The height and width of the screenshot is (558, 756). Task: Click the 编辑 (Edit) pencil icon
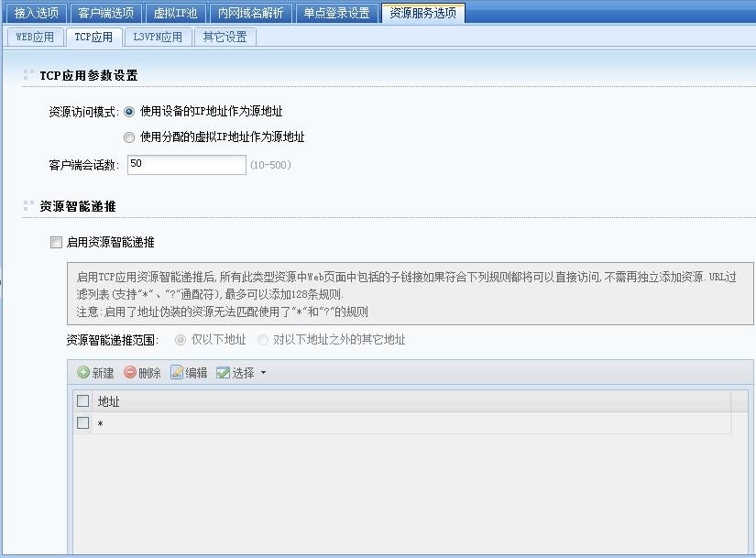point(177,373)
